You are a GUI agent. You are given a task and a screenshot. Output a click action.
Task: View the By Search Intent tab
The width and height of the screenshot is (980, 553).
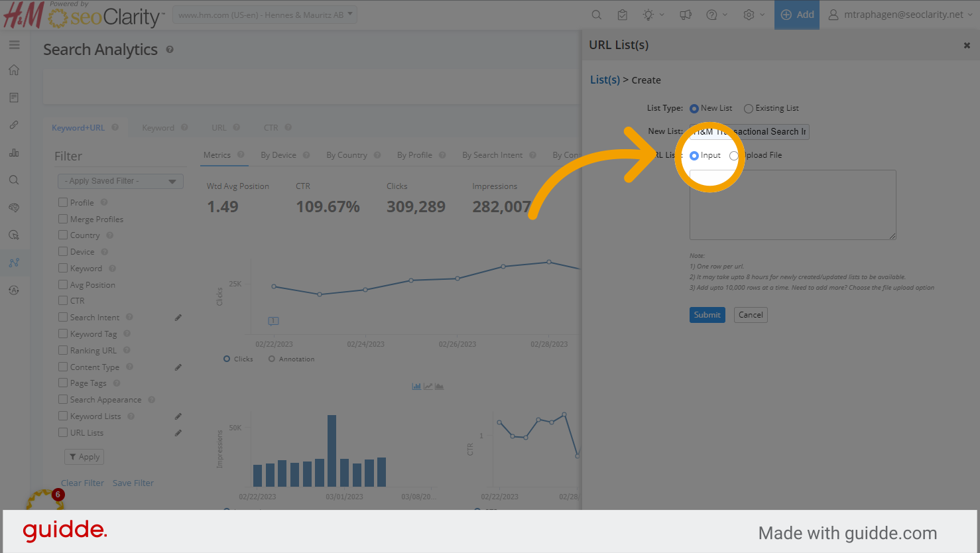pos(493,155)
